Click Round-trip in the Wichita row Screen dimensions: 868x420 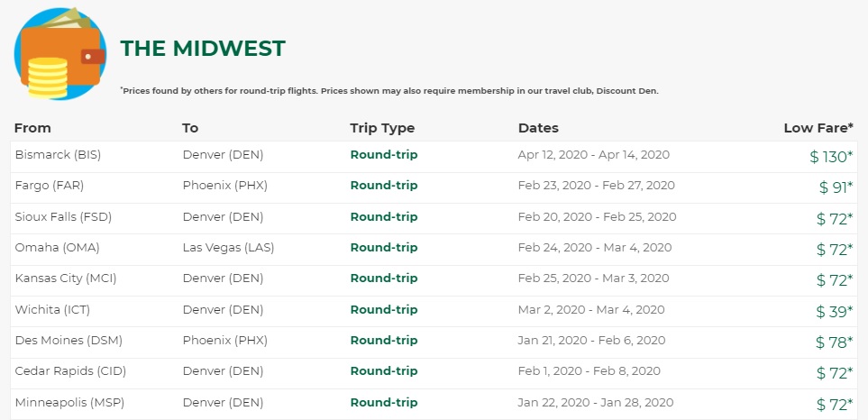[x=384, y=310]
